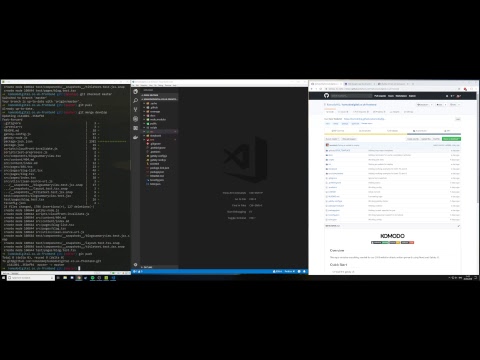Switch to the repository Issues tab
This screenshot has width=480, height=360.
(x=343, y=112)
